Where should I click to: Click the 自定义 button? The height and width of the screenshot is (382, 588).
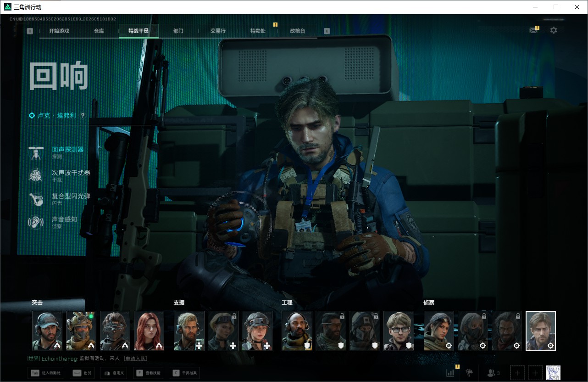113,373
